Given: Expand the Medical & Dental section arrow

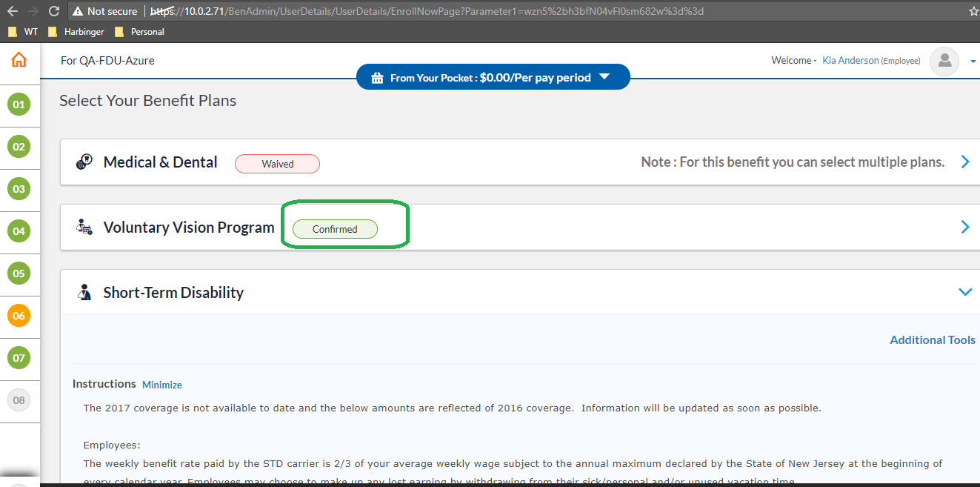Looking at the screenshot, I should click(x=964, y=162).
